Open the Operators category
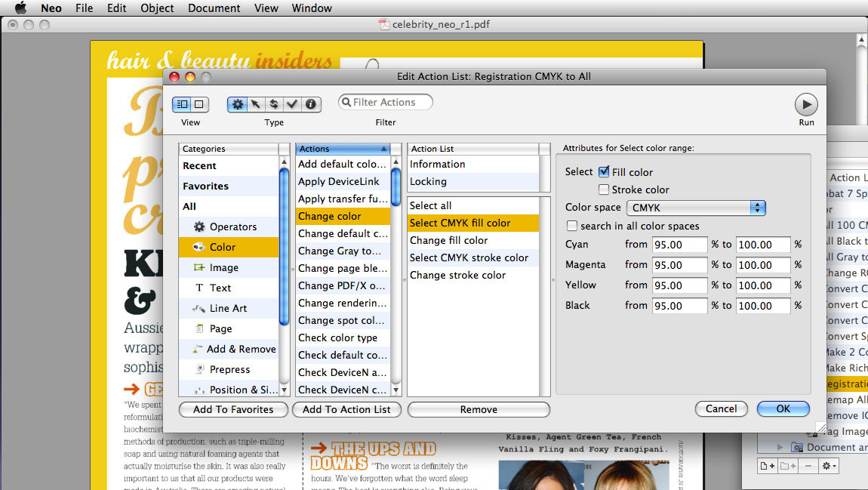Viewport: 868px width, 490px height. click(x=228, y=227)
